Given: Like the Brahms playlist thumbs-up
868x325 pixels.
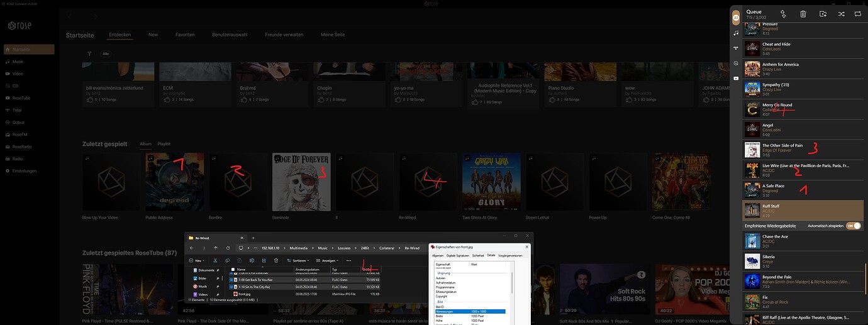Looking at the screenshot, I should pos(243,100).
